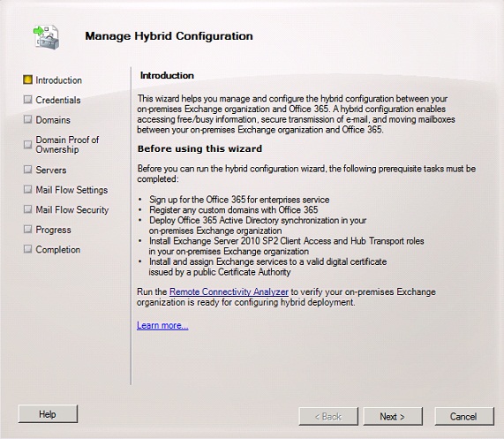504x439 pixels.
Task: Select the Introduction step label
Action: coord(59,80)
